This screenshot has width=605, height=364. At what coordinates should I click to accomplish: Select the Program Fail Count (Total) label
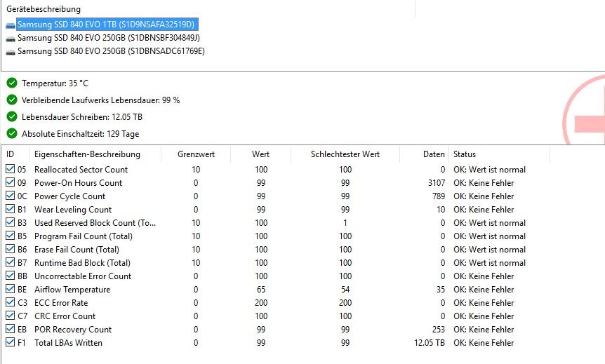point(84,236)
